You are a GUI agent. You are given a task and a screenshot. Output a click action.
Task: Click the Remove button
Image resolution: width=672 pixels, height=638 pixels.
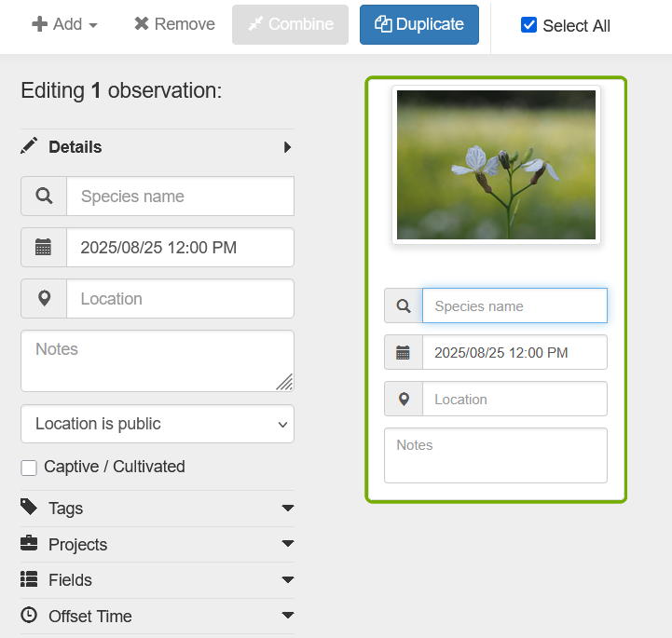point(174,24)
